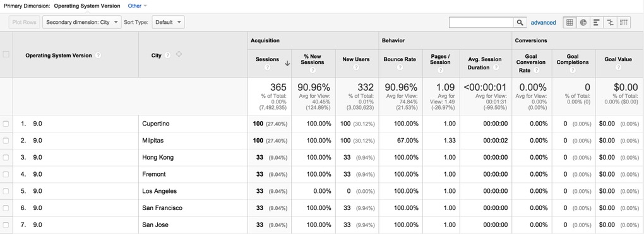Image resolution: width=644 pixels, height=234 pixels.
Task: Select Operating System Version primary dimension
Action: pyautogui.click(x=87, y=6)
